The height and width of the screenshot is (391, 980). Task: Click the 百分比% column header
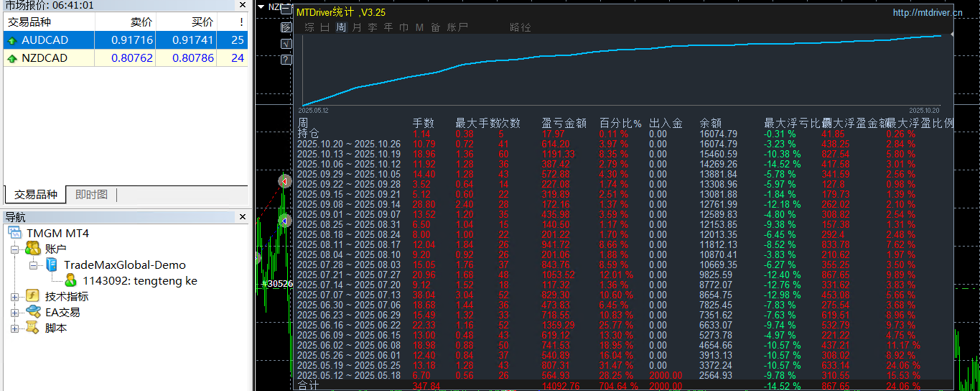point(620,123)
